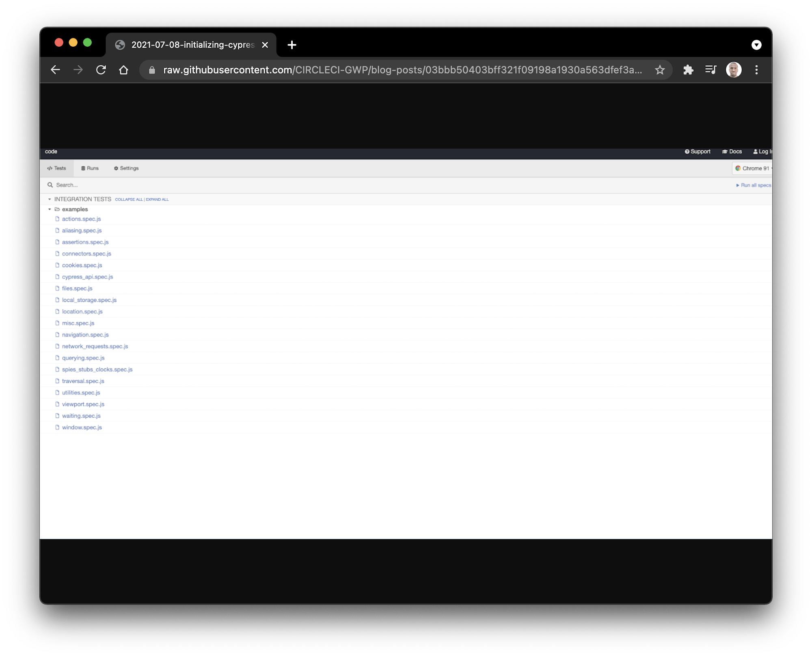Open the Extensions puzzle icon
This screenshot has width=812, height=657.
tap(688, 70)
